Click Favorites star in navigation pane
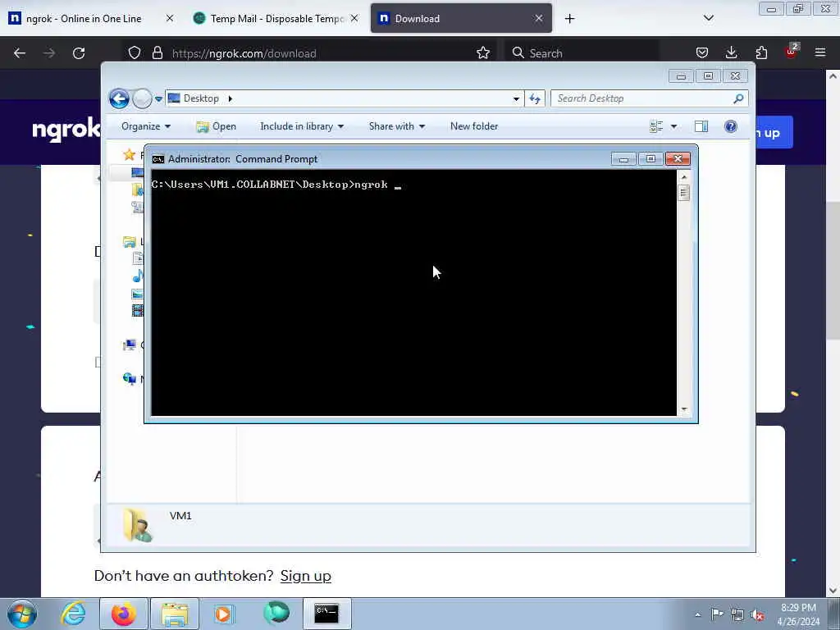 (129, 155)
